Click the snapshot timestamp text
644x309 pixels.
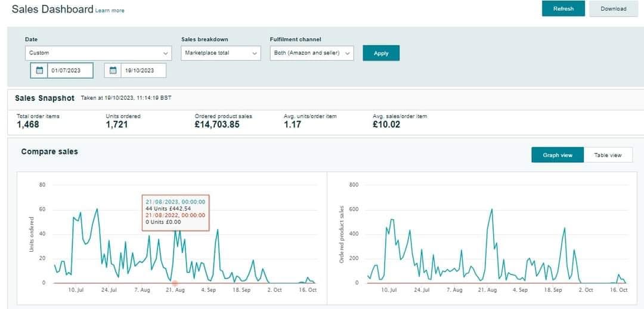[126, 98]
